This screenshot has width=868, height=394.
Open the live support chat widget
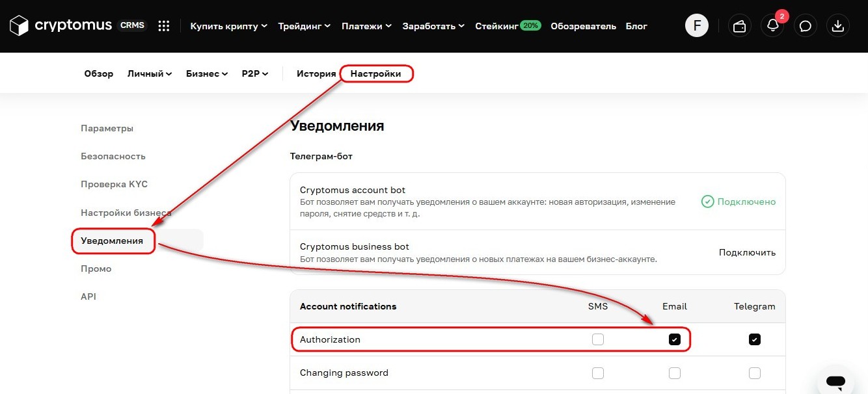[x=835, y=382]
